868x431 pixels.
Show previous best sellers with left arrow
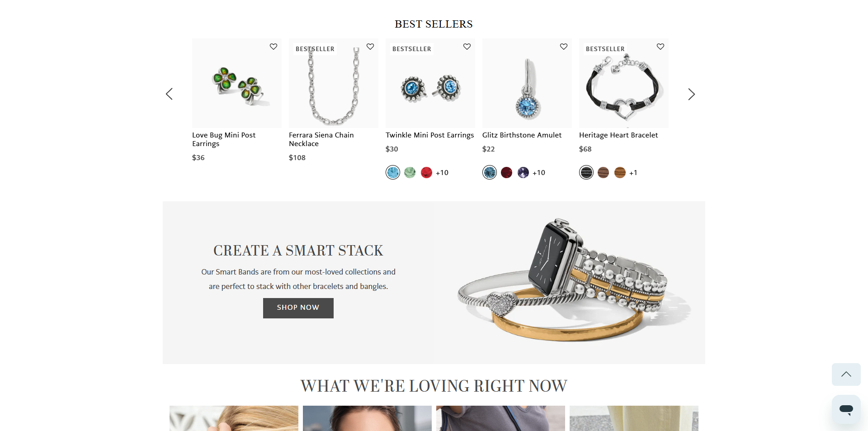point(169,94)
